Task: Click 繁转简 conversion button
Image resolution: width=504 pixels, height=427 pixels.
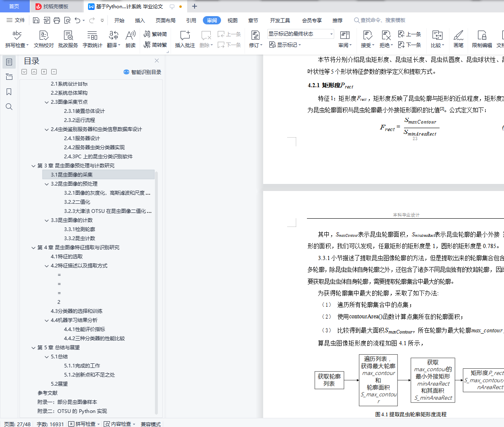Action: [x=155, y=34]
